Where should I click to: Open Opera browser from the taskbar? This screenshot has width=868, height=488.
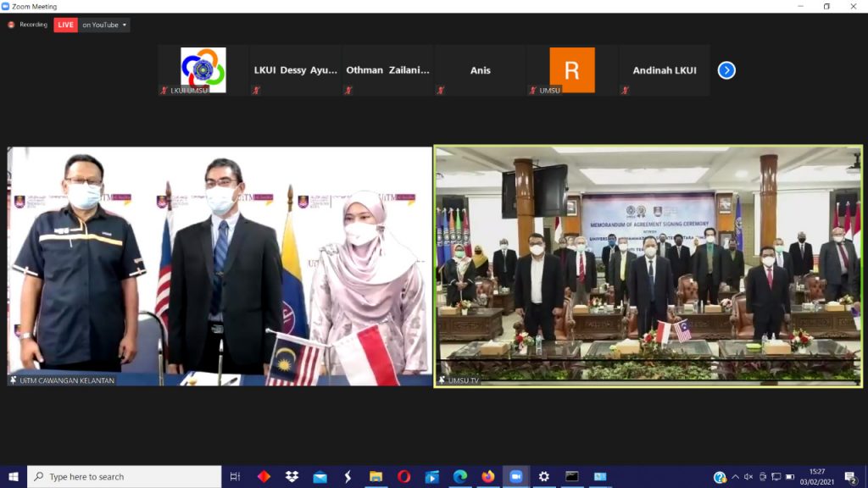click(x=403, y=477)
